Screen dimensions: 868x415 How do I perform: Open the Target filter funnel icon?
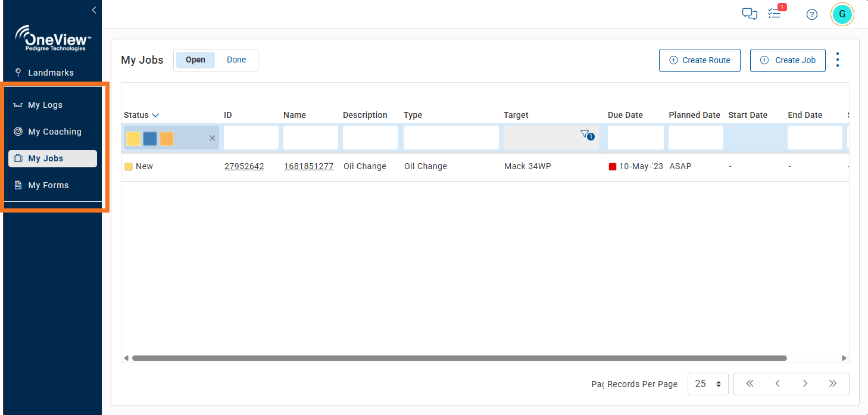[x=586, y=135]
